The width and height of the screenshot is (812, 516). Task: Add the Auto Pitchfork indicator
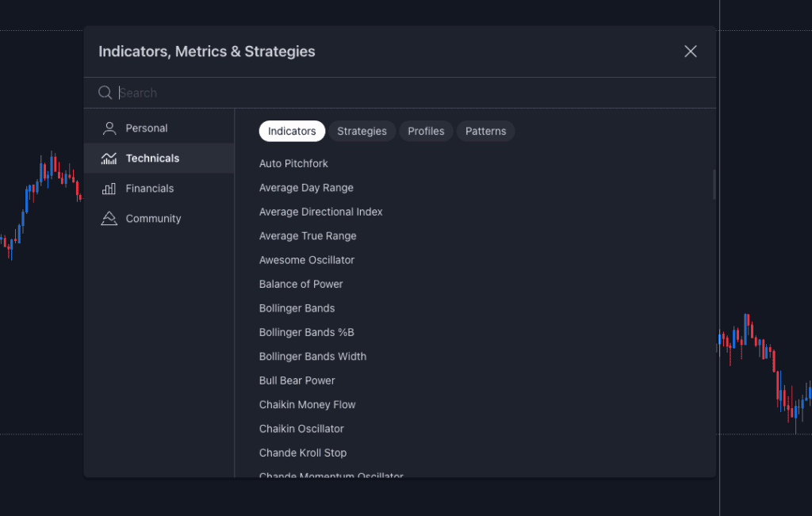click(293, 163)
